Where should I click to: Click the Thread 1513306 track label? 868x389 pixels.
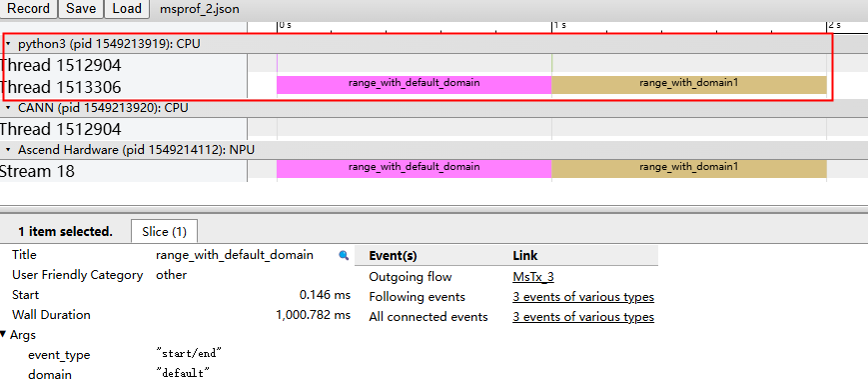pos(60,87)
